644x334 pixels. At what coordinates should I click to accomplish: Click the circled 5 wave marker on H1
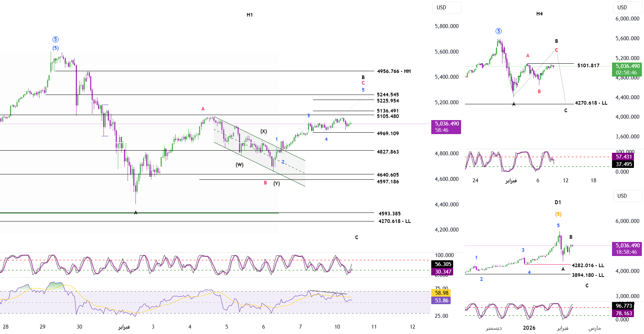(55, 39)
